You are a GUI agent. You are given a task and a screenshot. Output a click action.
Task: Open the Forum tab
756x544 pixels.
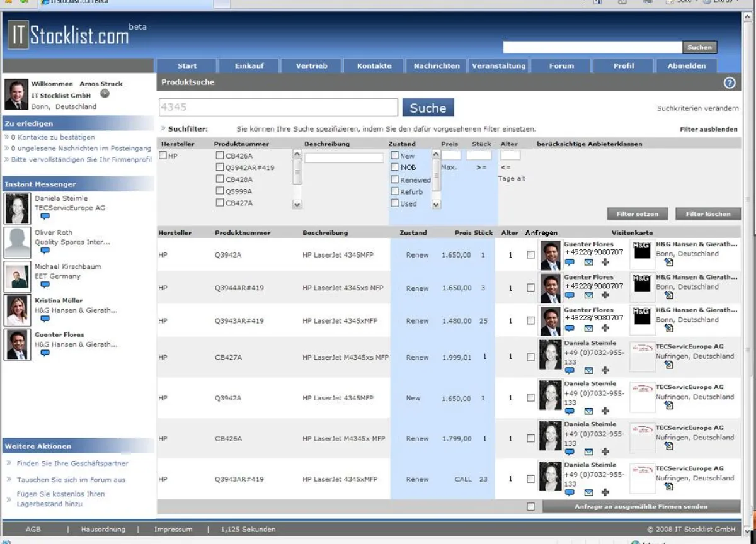pyautogui.click(x=561, y=65)
